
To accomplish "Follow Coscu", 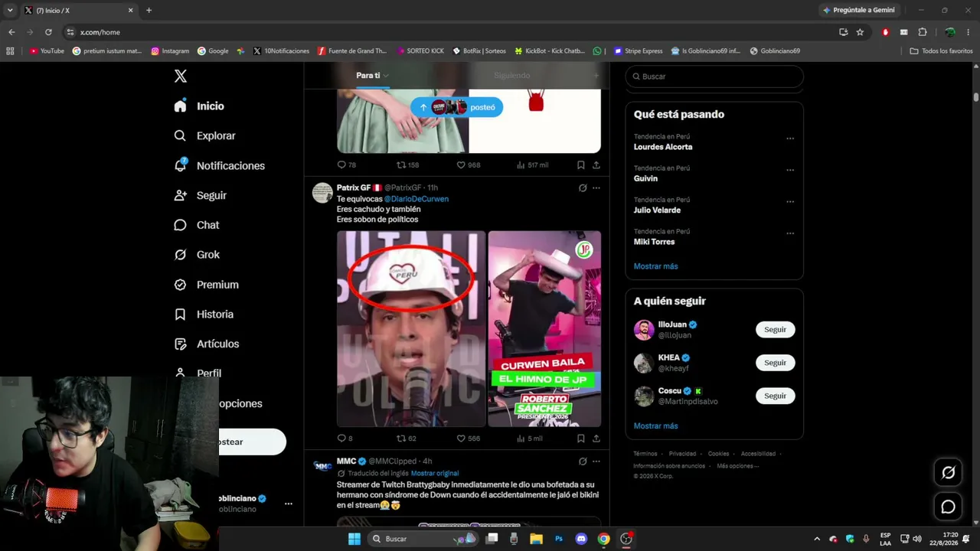I will [775, 396].
